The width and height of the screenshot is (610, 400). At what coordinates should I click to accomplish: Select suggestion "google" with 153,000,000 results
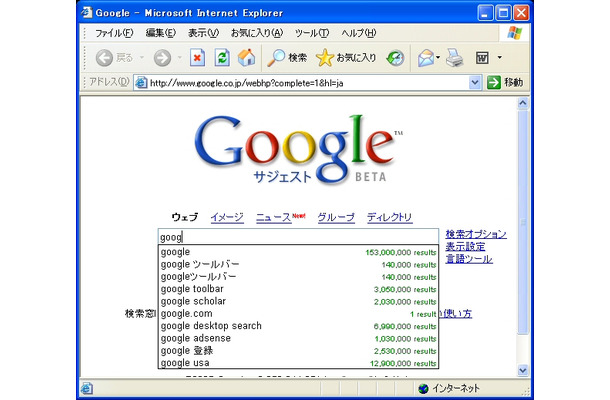pyautogui.click(x=298, y=252)
